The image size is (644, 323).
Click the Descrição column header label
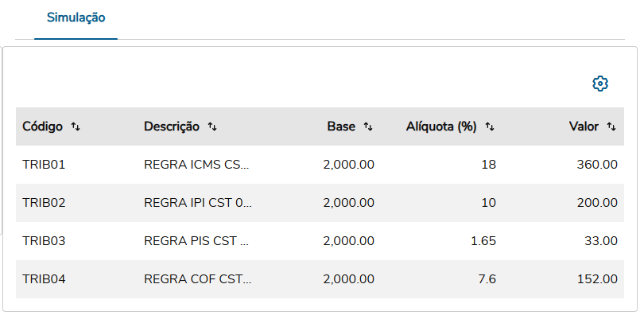(171, 126)
